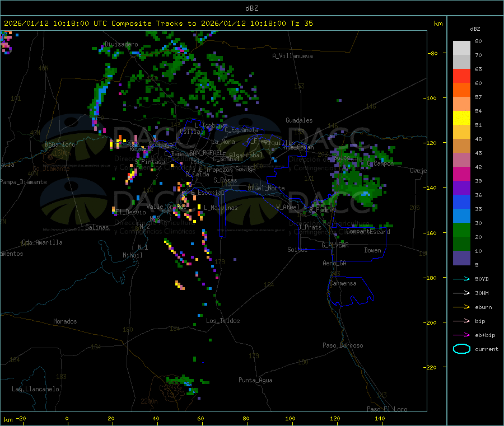Click the Guadales map label
504x426 pixels.
tap(299, 120)
